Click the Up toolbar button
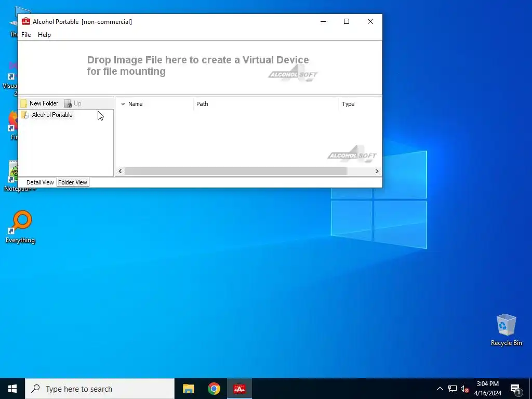 pyautogui.click(x=73, y=103)
